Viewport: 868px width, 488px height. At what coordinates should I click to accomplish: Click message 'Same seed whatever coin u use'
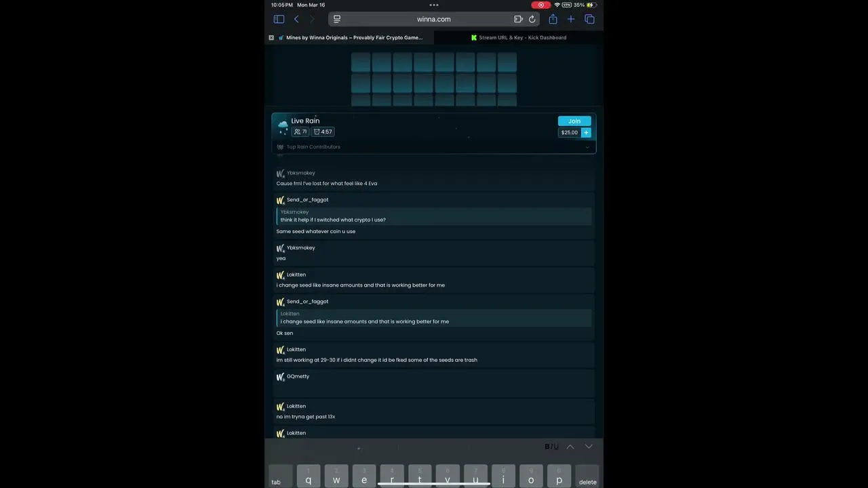[x=316, y=231]
